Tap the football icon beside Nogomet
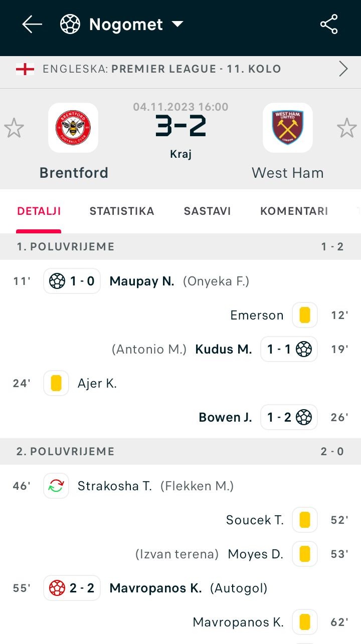 coord(70,24)
